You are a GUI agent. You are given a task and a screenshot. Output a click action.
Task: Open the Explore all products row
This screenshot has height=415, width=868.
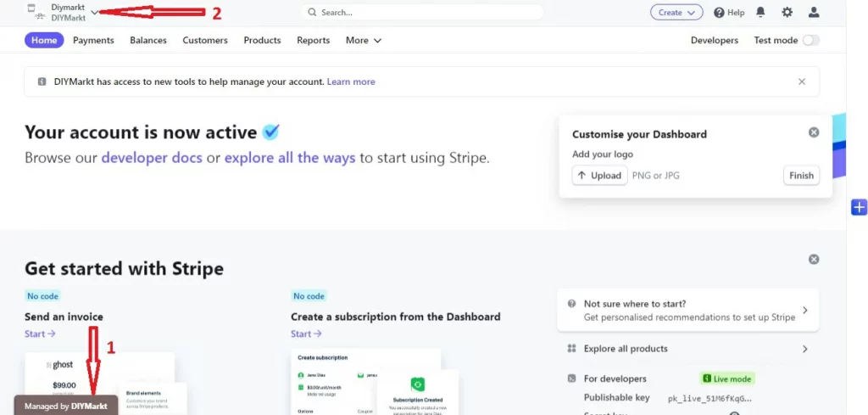point(687,349)
